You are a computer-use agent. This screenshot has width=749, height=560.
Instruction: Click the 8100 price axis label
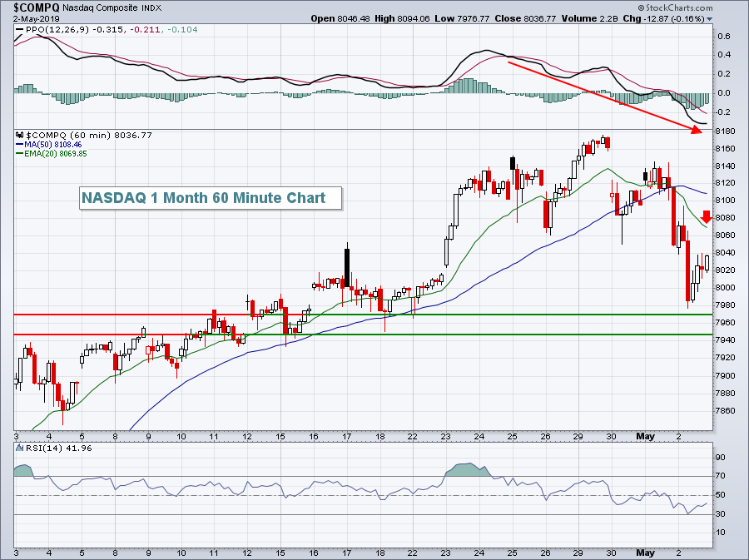tap(726, 200)
